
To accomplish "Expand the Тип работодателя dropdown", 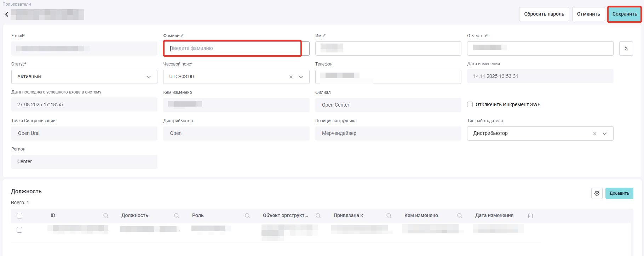I will [605, 133].
